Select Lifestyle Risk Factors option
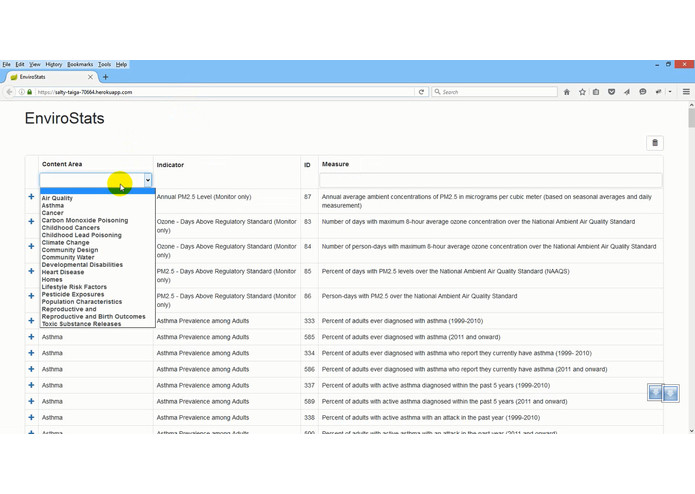Viewport: 695px width, 494px height. point(98,287)
